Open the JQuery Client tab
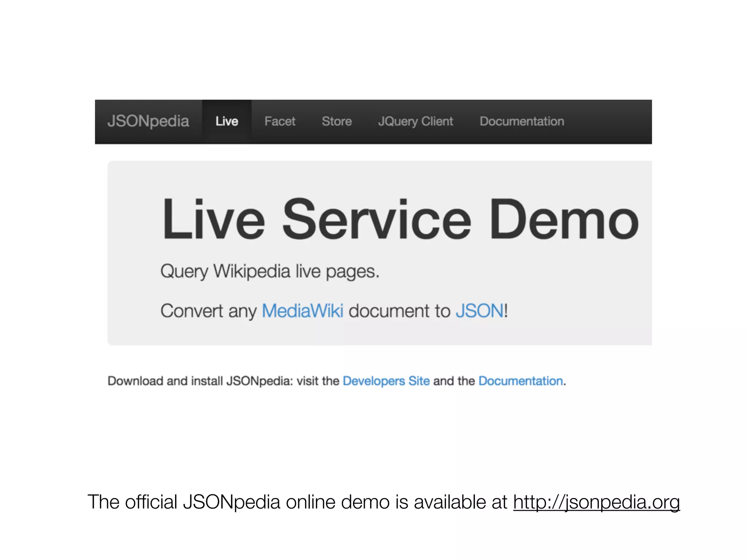747x560 pixels. [415, 121]
